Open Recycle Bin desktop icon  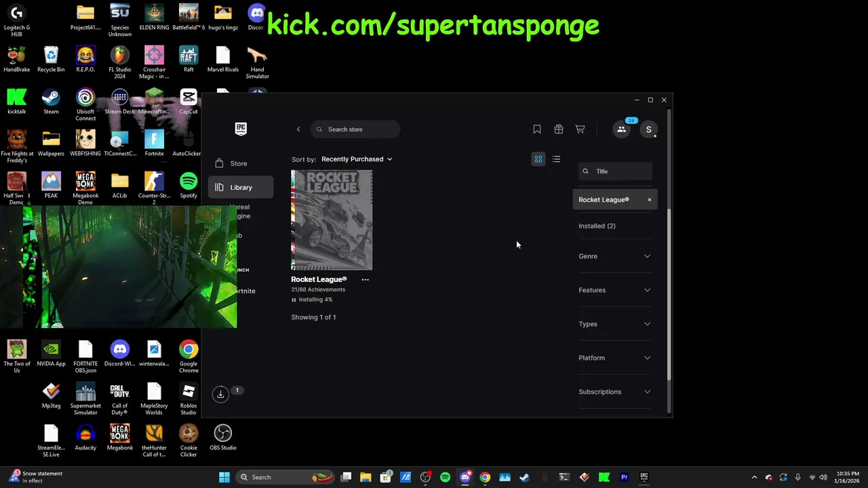(x=51, y=60)
